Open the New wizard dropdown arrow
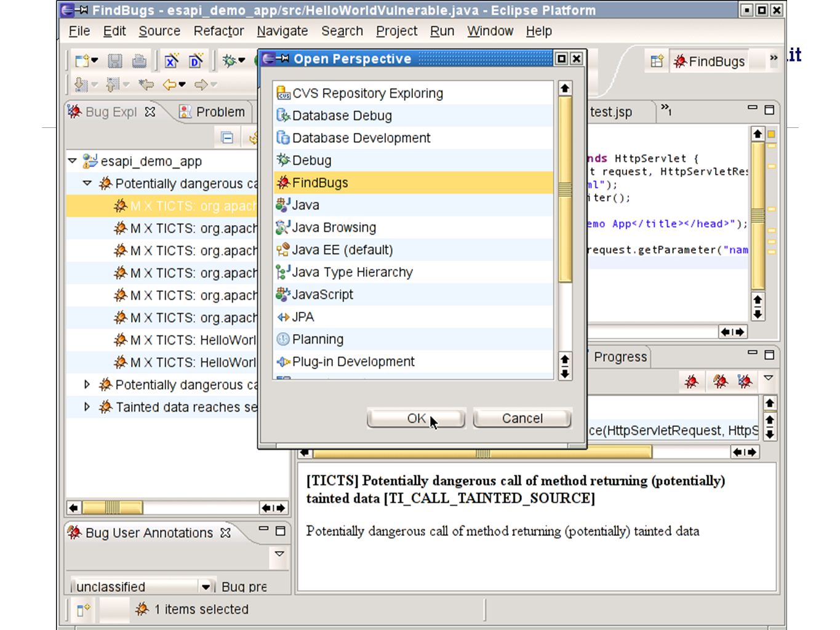The image size is (840, 630). (95, 60)
